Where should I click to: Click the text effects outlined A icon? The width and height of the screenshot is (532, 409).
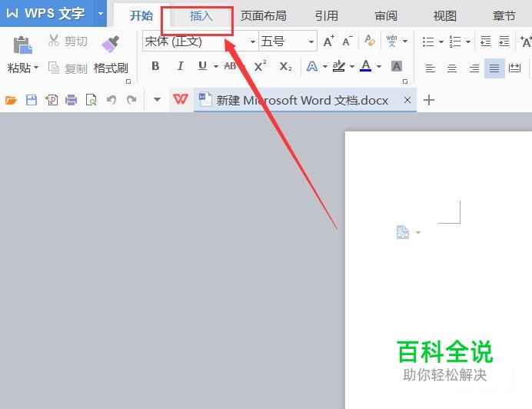(x=312, y=66)
